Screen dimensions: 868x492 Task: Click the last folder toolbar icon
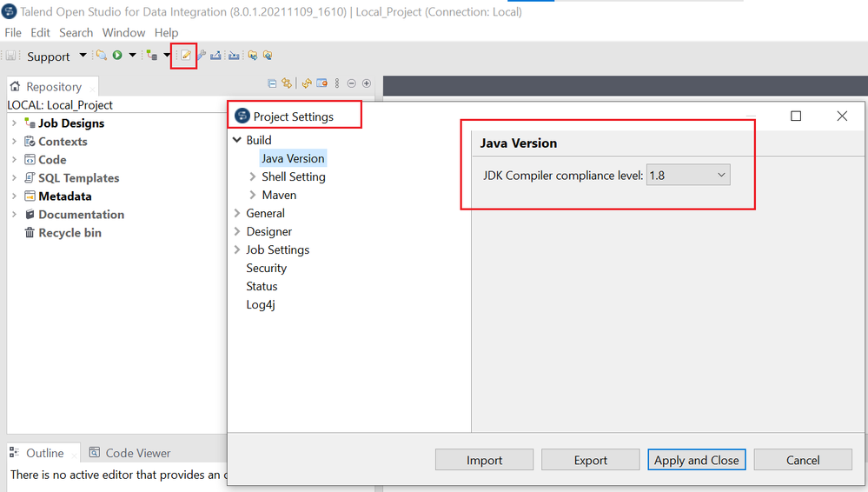click(x=268, y=55)
